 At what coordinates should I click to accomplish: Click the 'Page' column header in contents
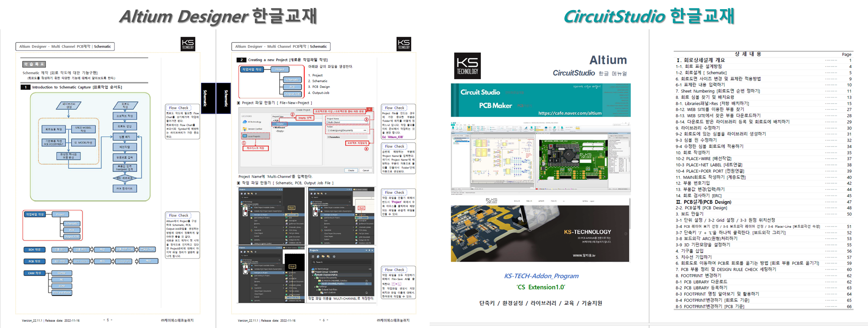[847, 55]
